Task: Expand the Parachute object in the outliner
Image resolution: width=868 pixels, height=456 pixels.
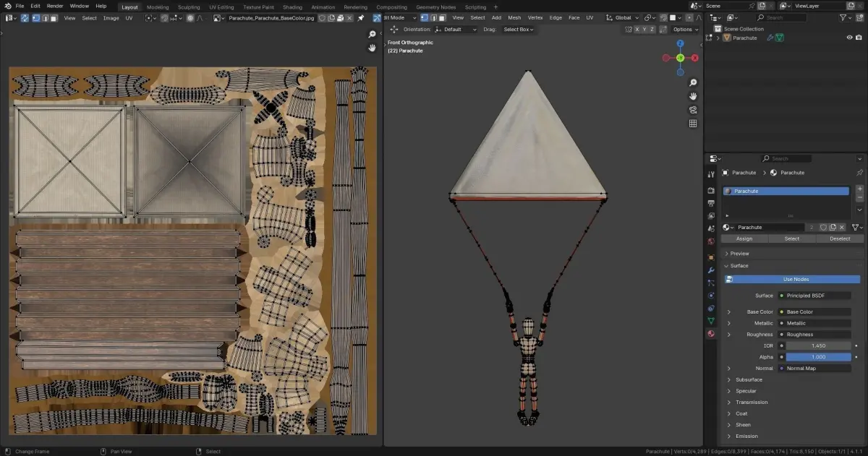Action: [718, 38]
